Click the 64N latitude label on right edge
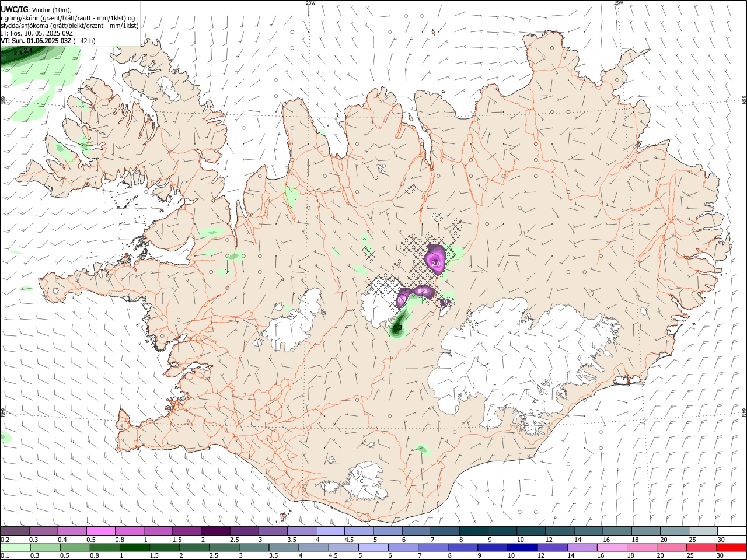747x560 pixels. click(744, 411)
